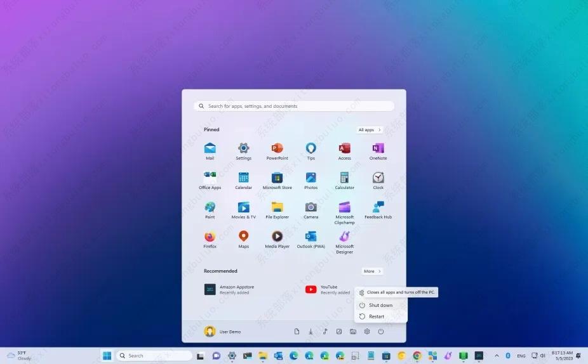Click the Start menu search field
588x364 pixels.
coord(294,106)
